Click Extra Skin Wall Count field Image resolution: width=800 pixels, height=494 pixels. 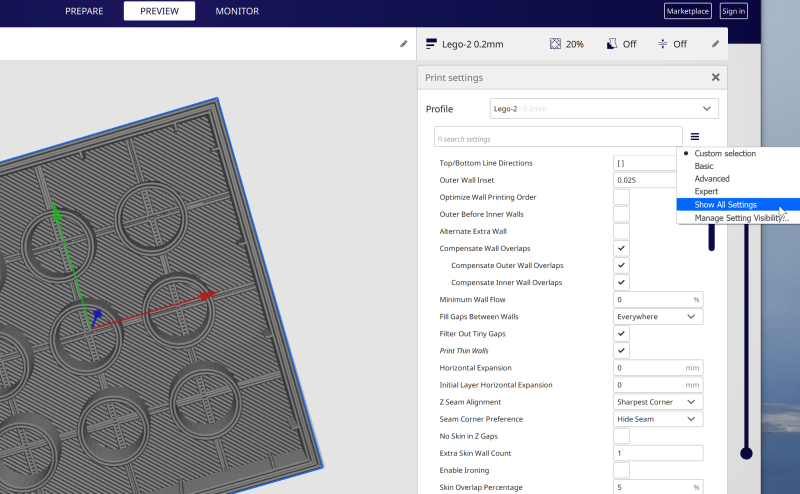[658, 453]
